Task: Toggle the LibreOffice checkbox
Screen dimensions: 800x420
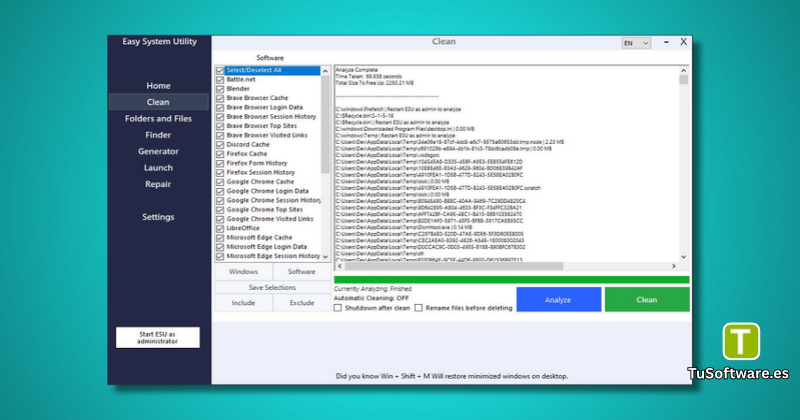Action: click(220, 229)
